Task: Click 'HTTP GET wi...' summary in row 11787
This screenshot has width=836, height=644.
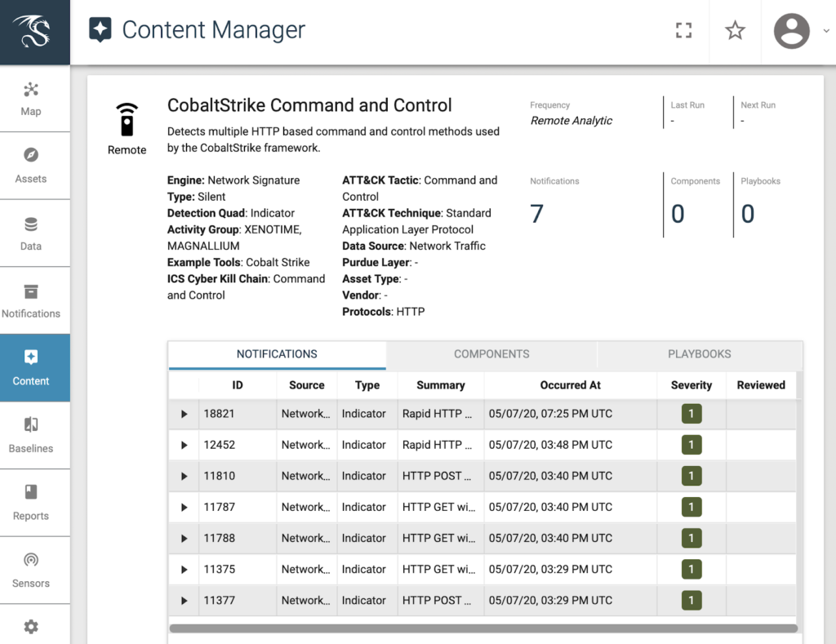Action: click(438, 507)
